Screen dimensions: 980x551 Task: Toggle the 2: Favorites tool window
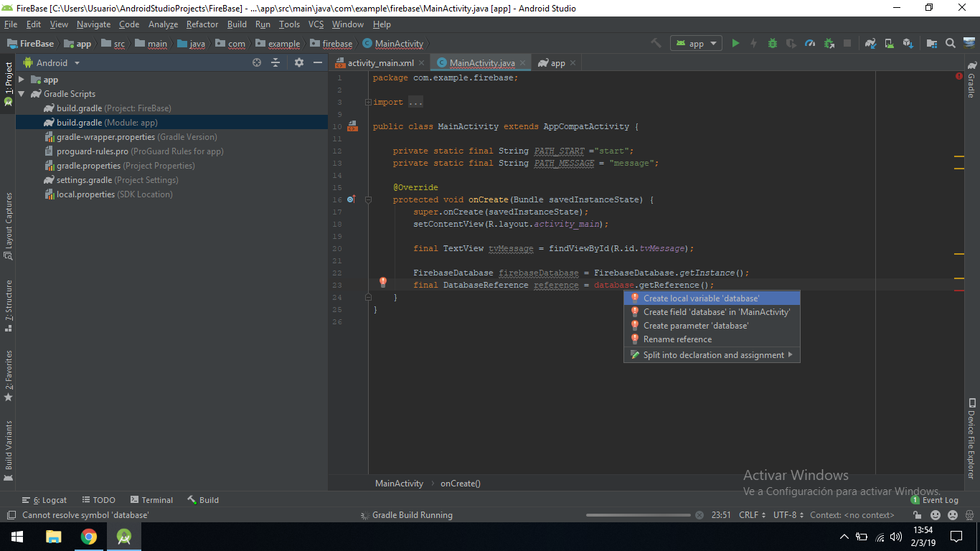click(8, 376)
